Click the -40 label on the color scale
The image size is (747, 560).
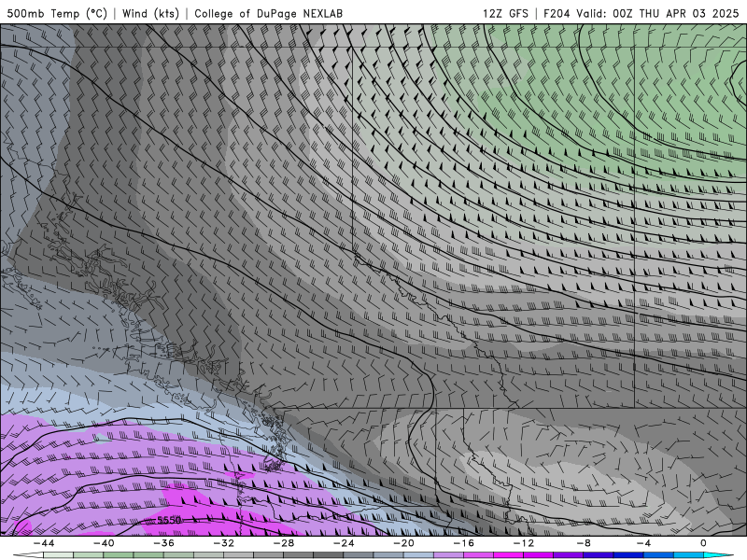point(104,543)
